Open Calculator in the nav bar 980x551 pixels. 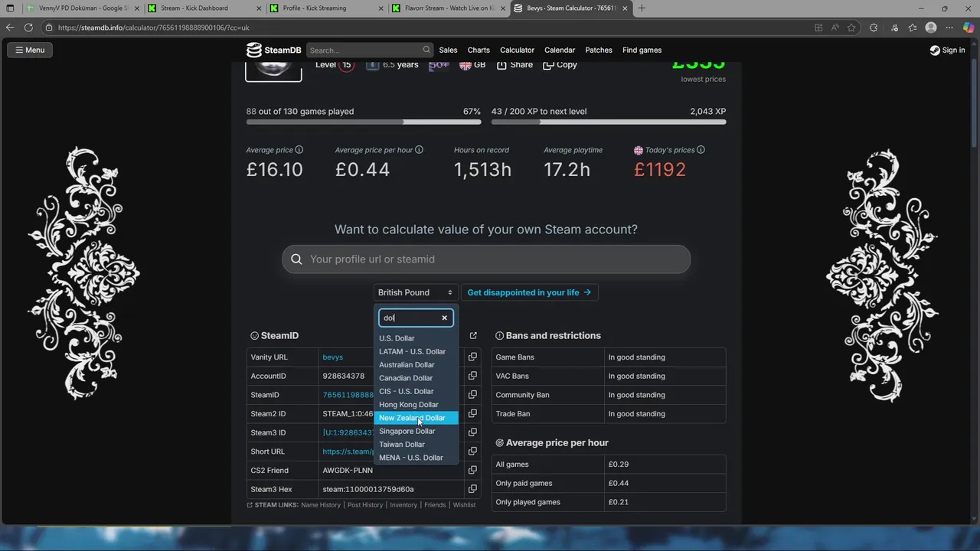pyautogui.click(x=517, y=51)
